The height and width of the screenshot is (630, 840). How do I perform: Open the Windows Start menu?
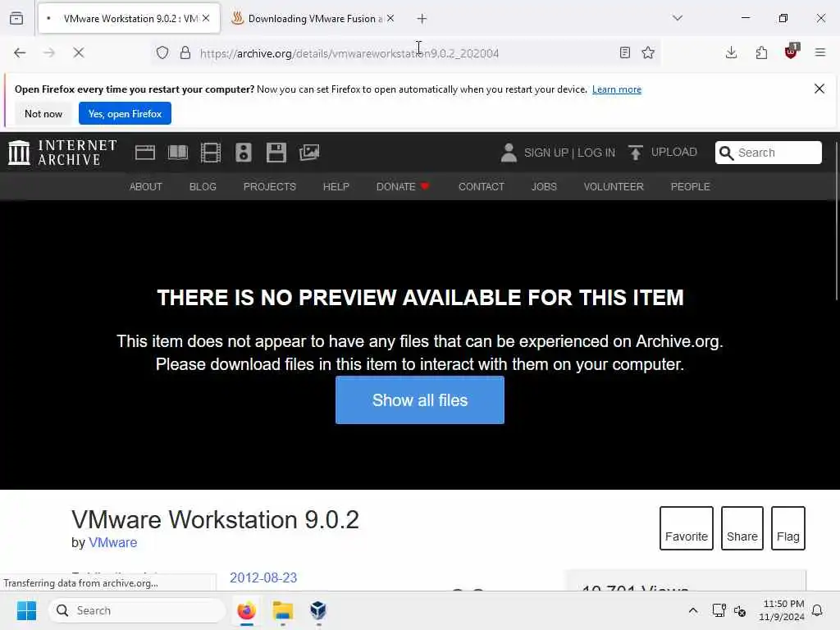tap(26, 610)
